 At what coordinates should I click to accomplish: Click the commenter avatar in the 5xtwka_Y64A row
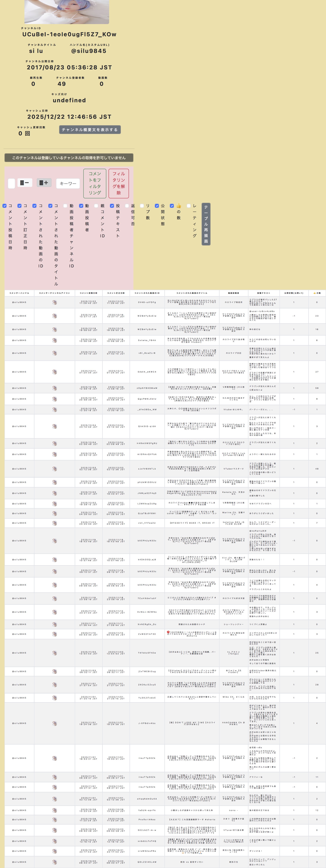pyautogui.click(x=55, y=340)
